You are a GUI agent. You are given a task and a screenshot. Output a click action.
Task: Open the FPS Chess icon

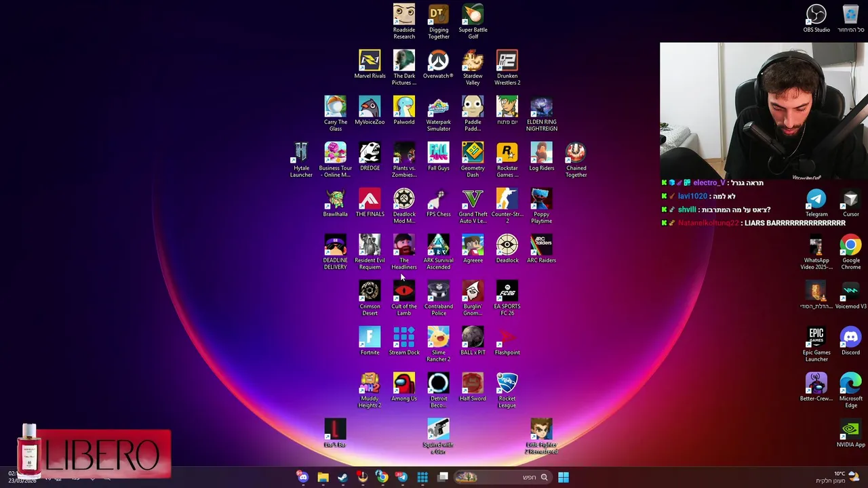438,203
